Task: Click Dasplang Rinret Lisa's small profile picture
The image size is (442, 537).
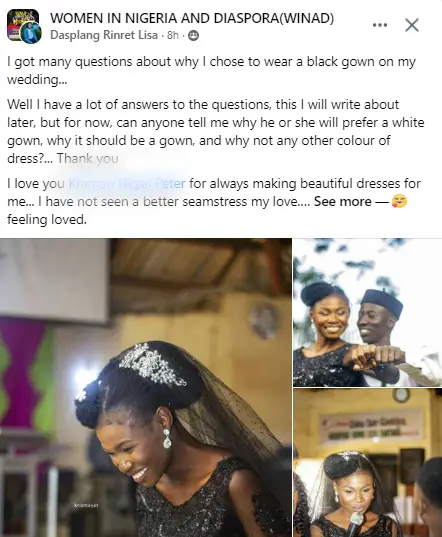Action: (31, 34)
